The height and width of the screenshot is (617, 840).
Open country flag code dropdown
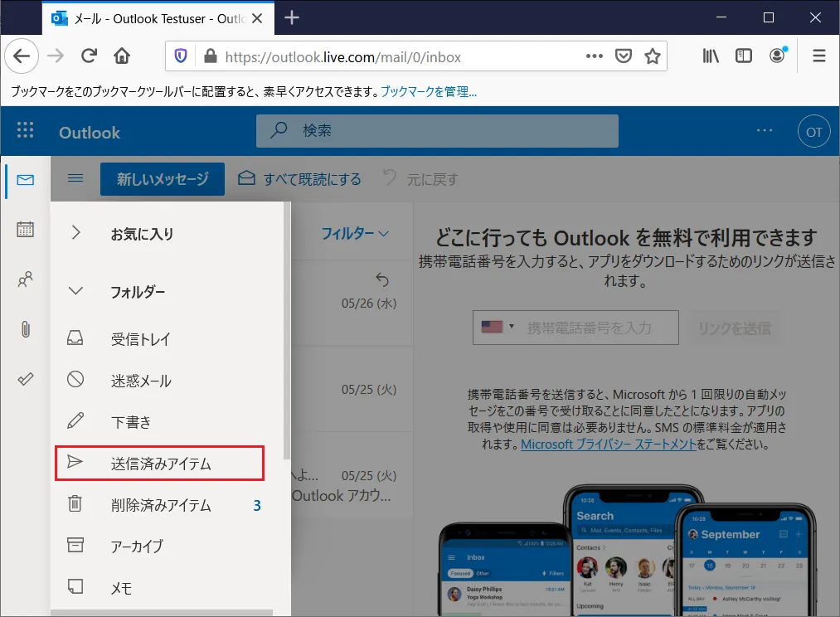coord(498,327)
